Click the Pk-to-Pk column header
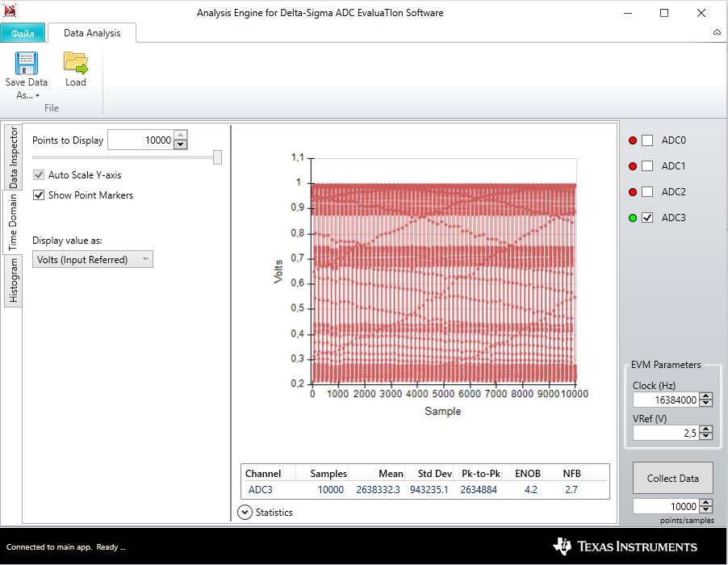This screenshot has height=565, width=728. [480, 474]
